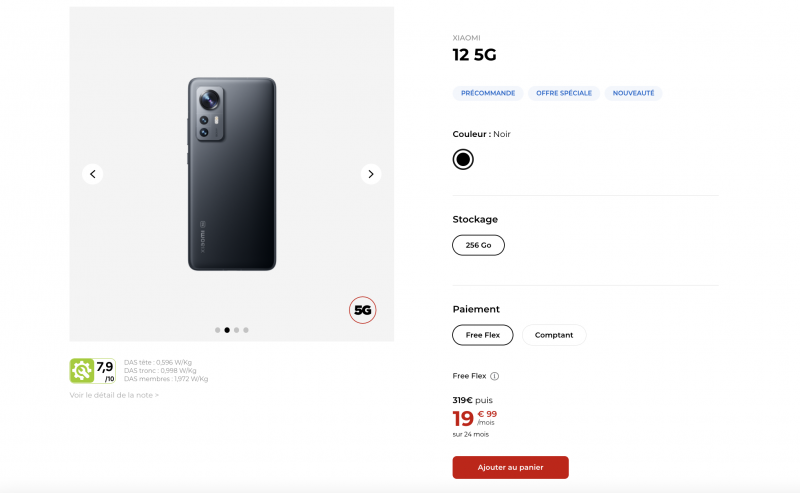Jump to the first carousel dot
The width and height of the screenshot is (800, 493).
[217, 329]
